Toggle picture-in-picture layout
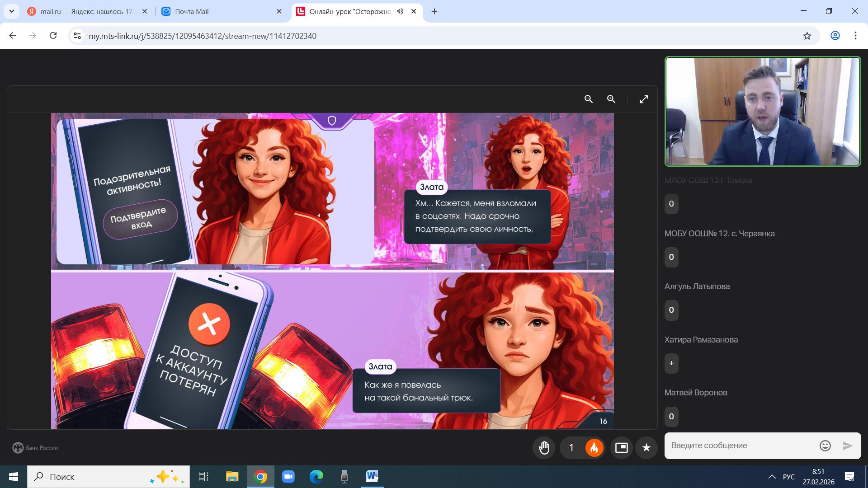Screen dimensions: 868x488 click(x=622, y=447)
